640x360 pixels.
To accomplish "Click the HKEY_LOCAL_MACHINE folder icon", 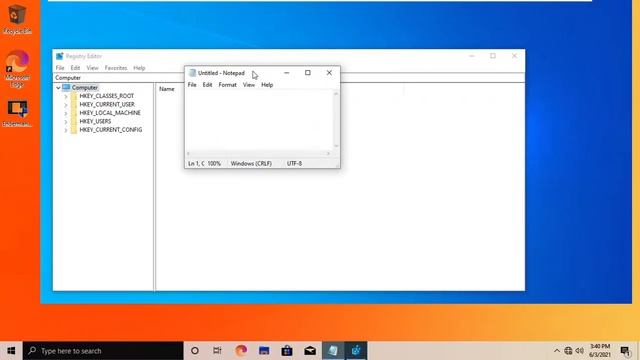I will (74, 113).
